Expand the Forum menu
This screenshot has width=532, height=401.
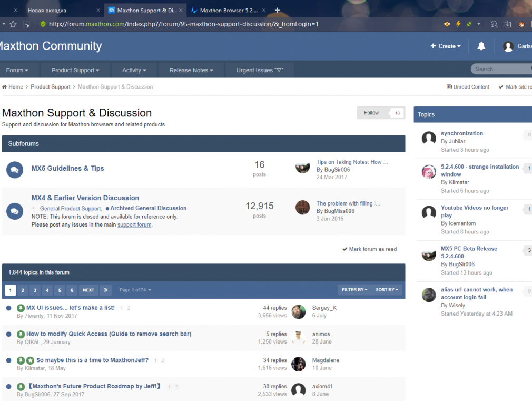[17, 70]
